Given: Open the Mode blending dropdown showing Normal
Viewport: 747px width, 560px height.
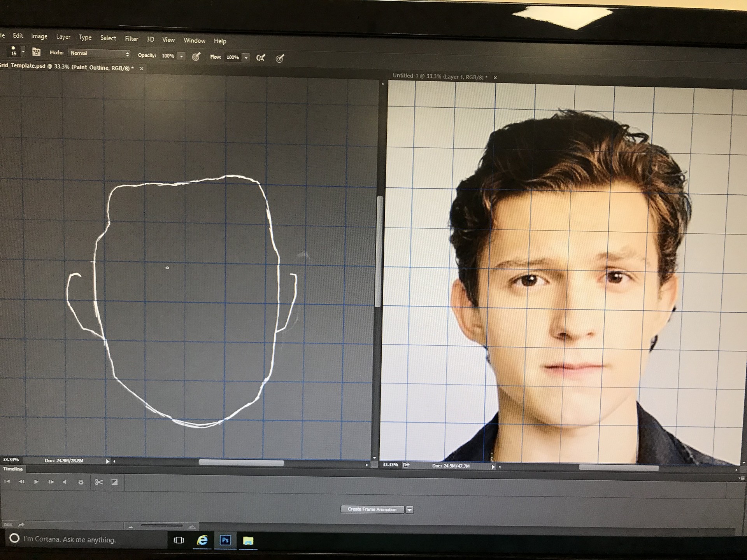Looking at the screenshot, I should pyautogui.click(x=99, y=53).
